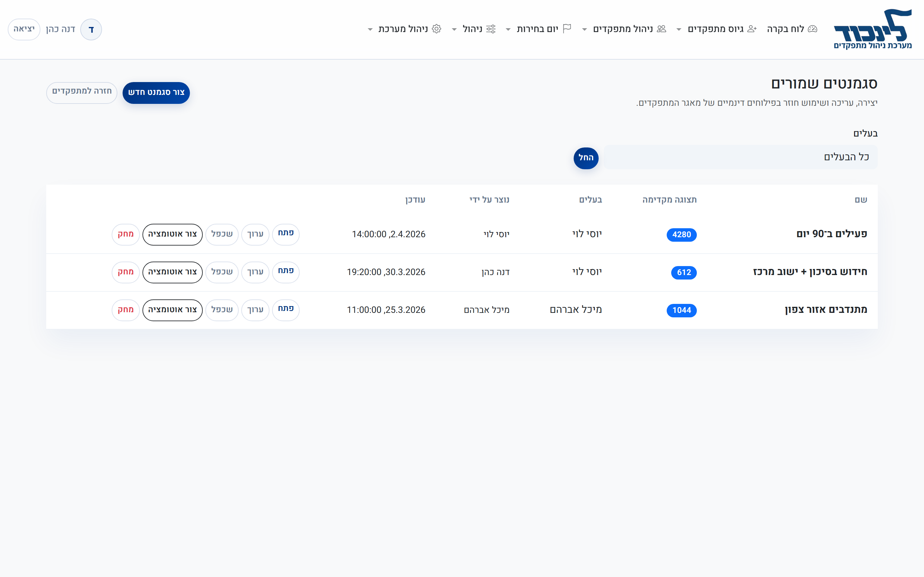The image size is (924, 577).
Task: Click the Likud logo
Action: tap(872, 29)
